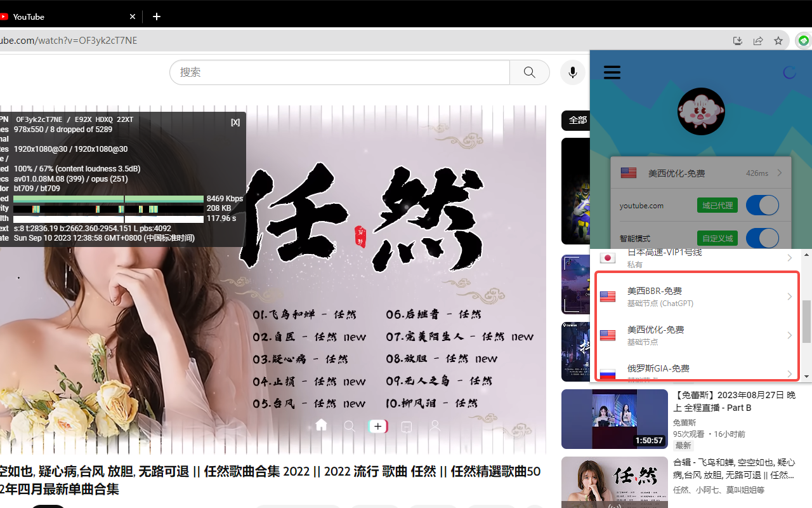Click the install YouTube app icon
This screenshot has height=508, width=812.
click(737, 40)
